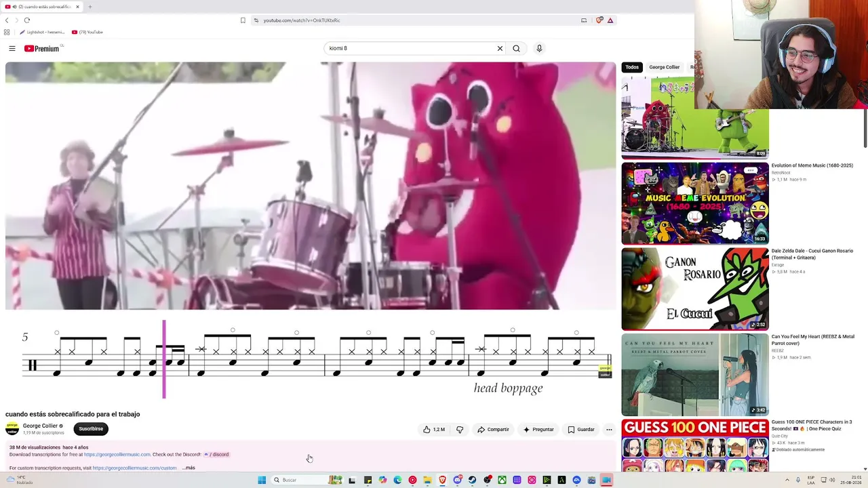The height and width of the screenshot is (488, 868).
Task: Open the apps grid in bookmarks bar
Action: pyautogui.click(x=7, y=32)
